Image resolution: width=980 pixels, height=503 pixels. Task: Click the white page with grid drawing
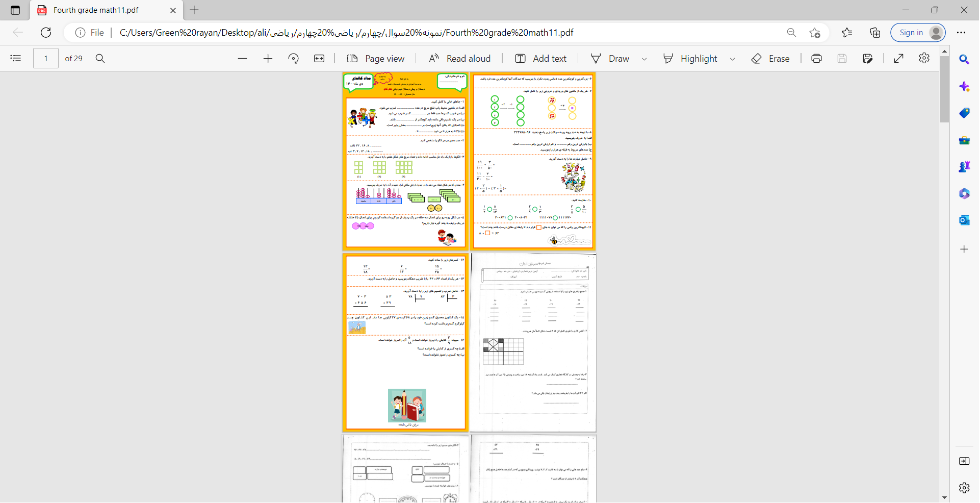click(x=533, y=342)
